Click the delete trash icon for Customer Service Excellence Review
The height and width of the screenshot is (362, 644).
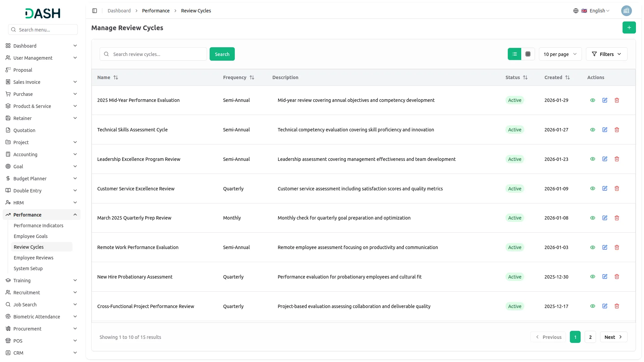pyautogui.click(x=617, y=188)
